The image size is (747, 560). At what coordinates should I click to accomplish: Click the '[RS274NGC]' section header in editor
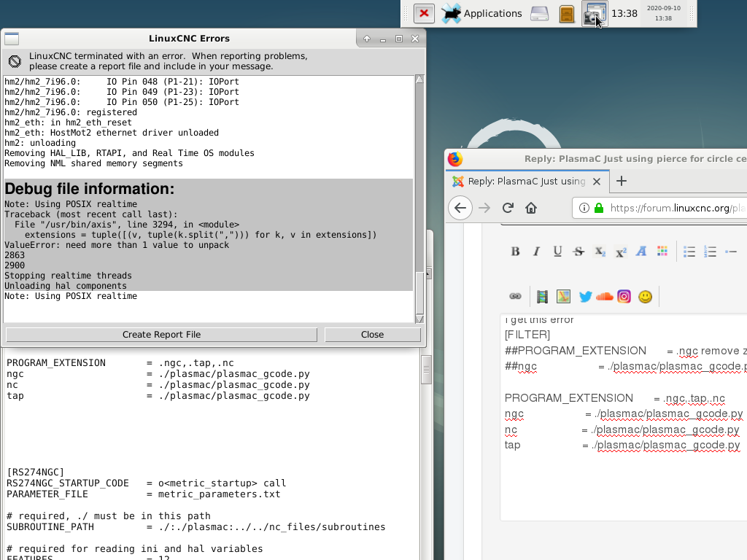tap(35, 472)
